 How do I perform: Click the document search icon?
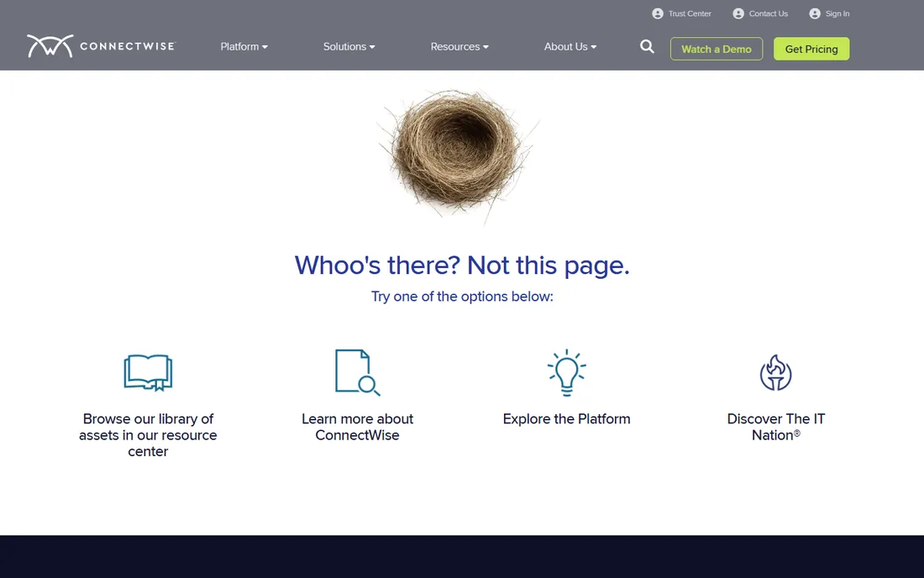coord(358,372)
